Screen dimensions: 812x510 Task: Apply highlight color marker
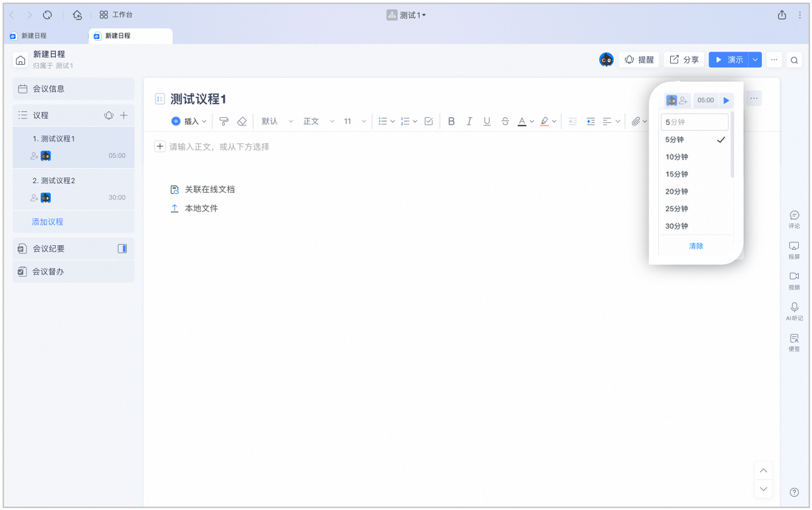(544, 121)
